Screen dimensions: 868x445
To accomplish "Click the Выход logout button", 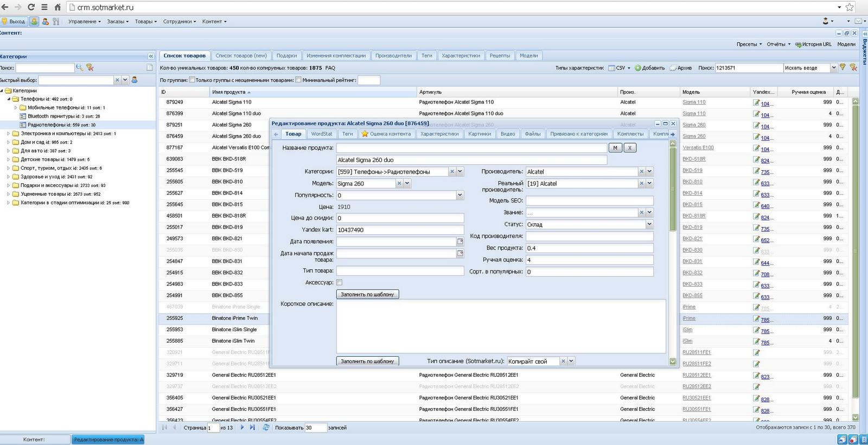I will click(14, 22).
